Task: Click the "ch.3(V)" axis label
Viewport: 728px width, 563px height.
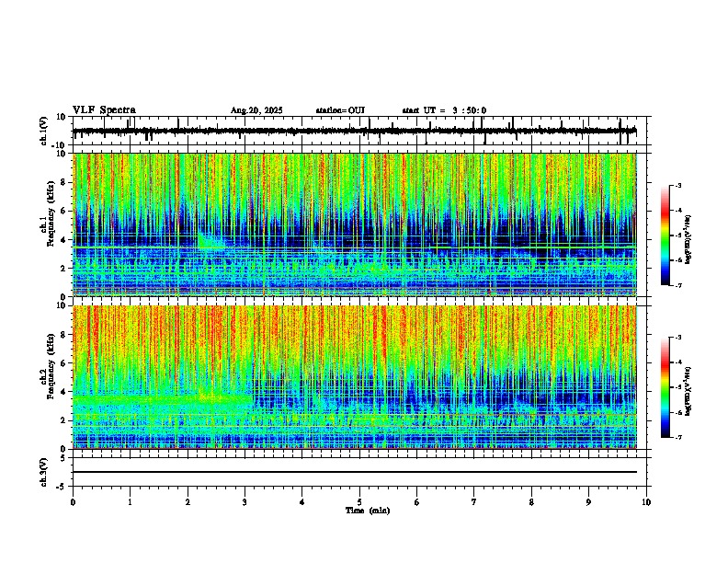Action: 44,472
